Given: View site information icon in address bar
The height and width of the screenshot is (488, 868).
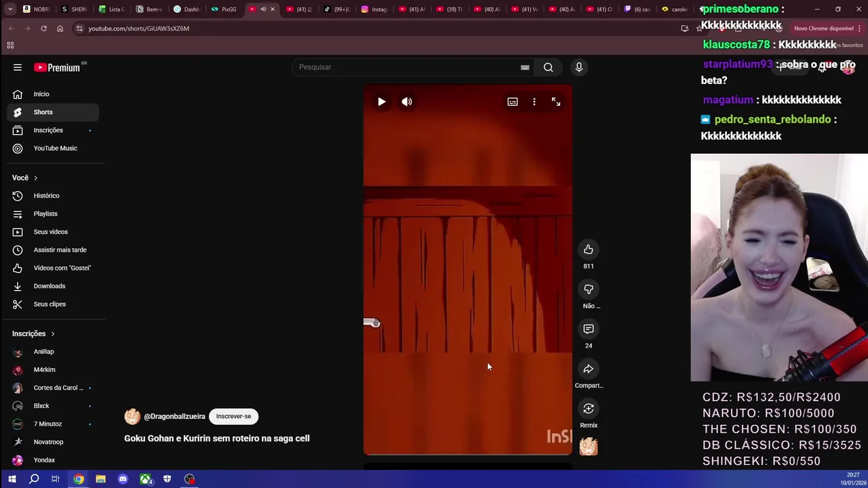Looking at the screenshot, I should (x=79, y=28).
